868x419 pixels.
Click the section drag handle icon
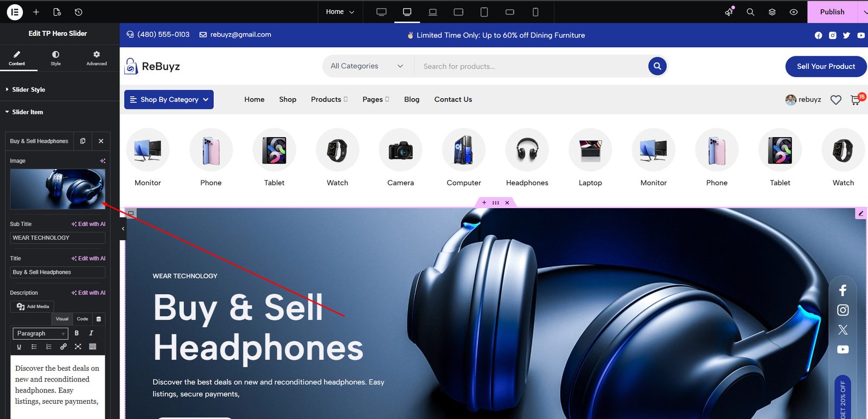495,203
